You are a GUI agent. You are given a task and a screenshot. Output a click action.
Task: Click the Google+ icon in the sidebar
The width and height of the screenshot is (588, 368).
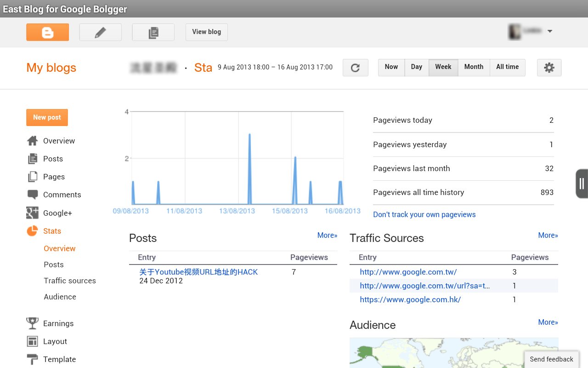[32, 213]
